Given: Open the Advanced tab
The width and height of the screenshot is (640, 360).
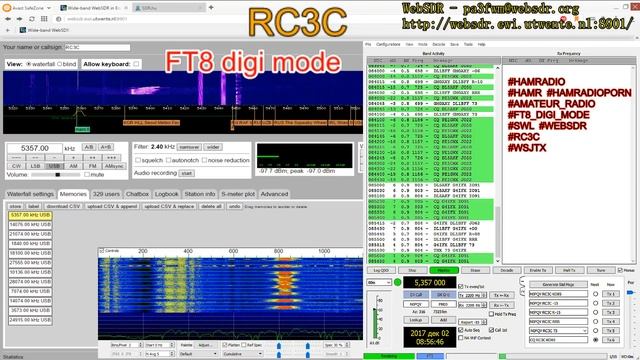Looking at the screenshot, I should tap(274, 194).
